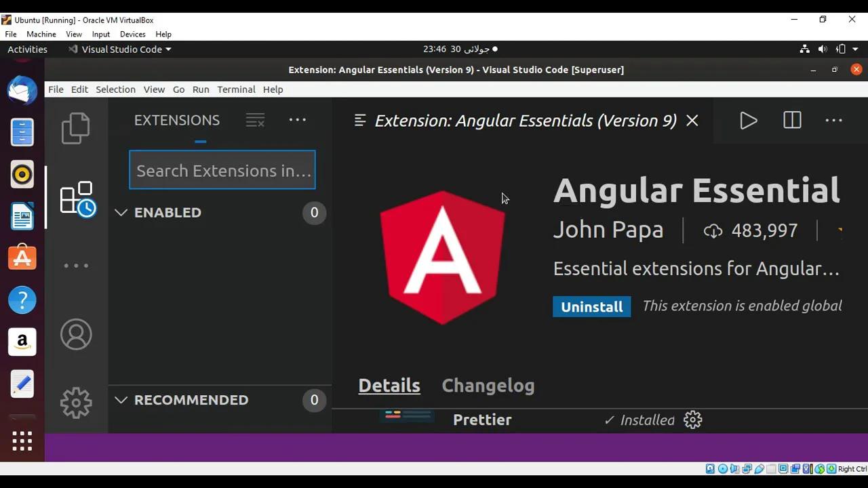This screenshot has width=868, height=488.
Task: Click the John Papa publisher link
Action: click(x=608, y=230)
